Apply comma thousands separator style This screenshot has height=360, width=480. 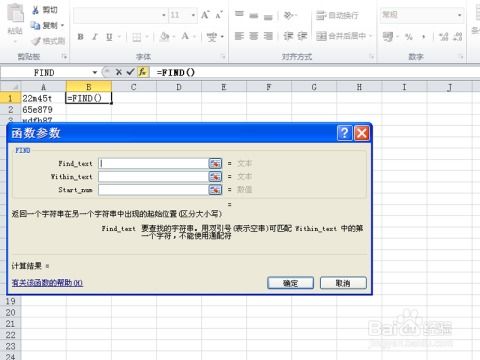click(424, 37)
